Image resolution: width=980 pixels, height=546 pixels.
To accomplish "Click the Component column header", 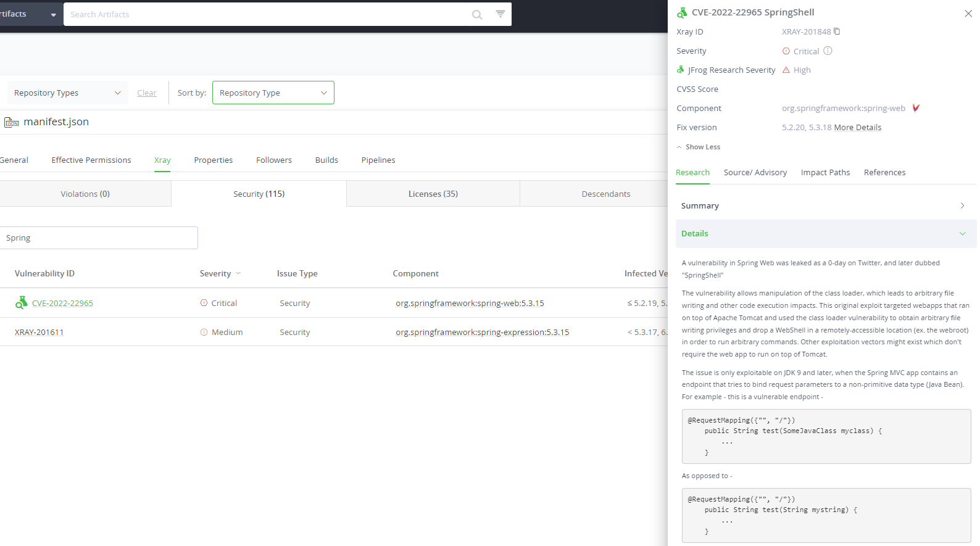I will pyautogui.click(x=415, y=273).
